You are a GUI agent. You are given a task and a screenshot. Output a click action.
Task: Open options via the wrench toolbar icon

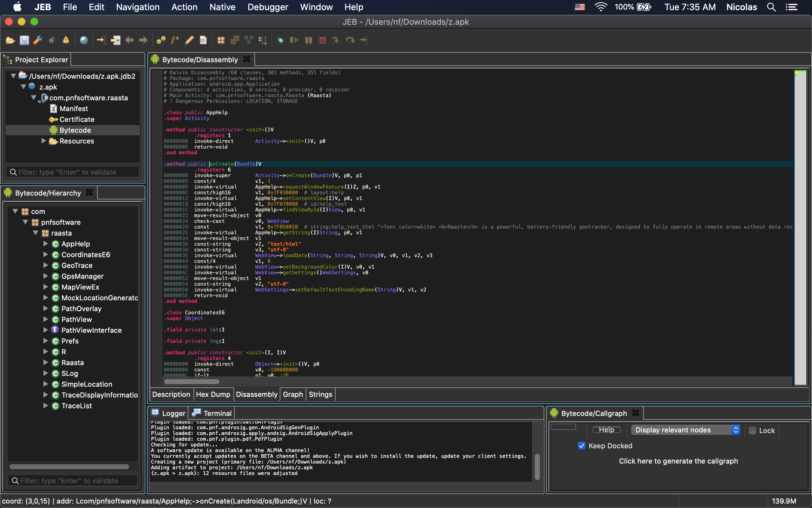(x=38, y=40)
